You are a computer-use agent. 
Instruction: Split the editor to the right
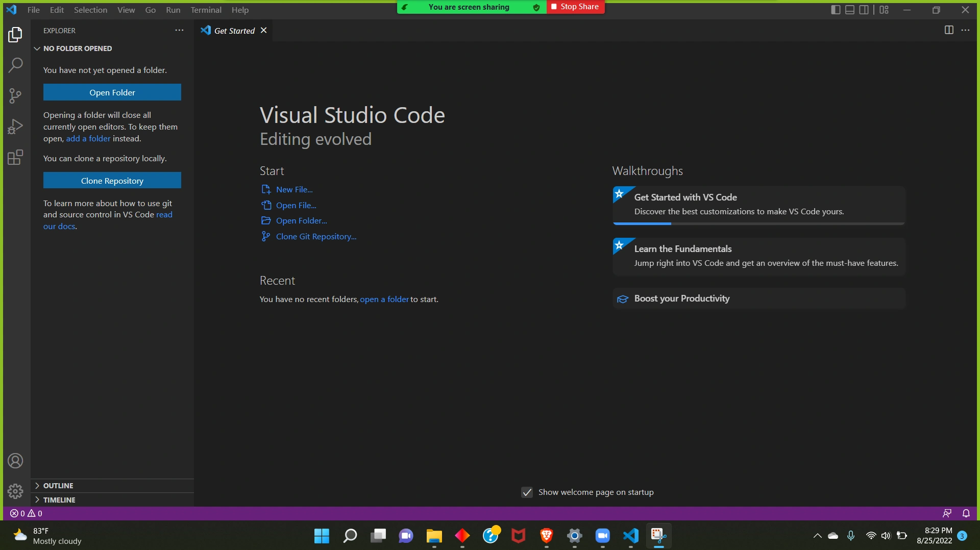point(949,30)
